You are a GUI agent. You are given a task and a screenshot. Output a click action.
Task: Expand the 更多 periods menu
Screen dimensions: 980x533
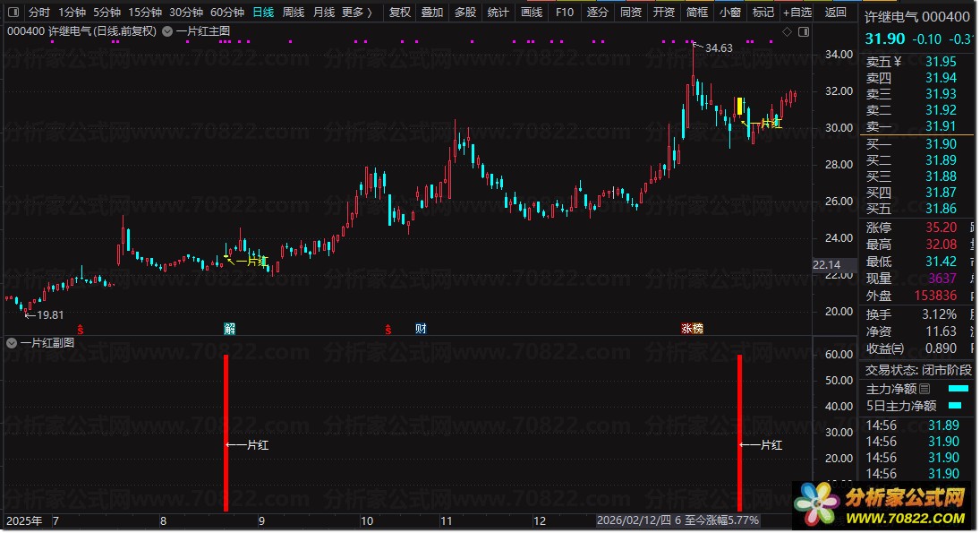pyautogui.click(x=357, y=12)
